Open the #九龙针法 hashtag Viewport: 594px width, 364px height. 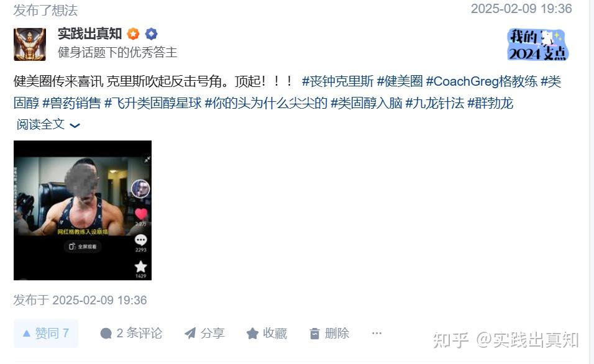point(434,102)
